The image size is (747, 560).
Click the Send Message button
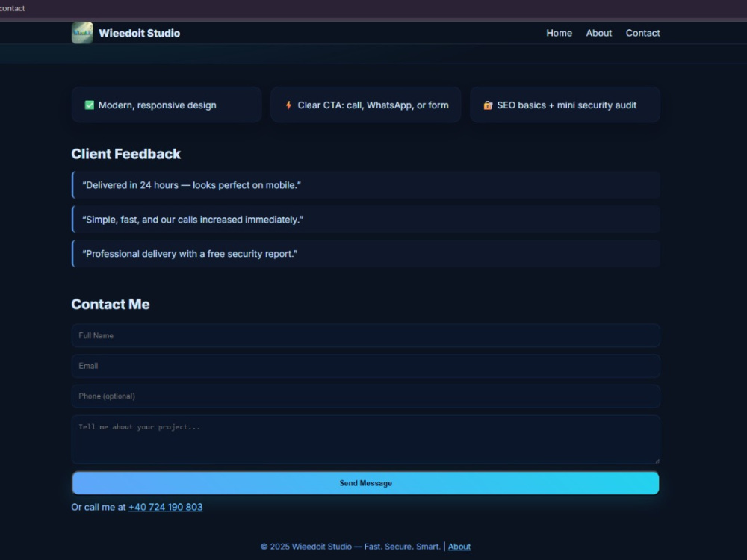pyautogui.click(x=365, y=483)
